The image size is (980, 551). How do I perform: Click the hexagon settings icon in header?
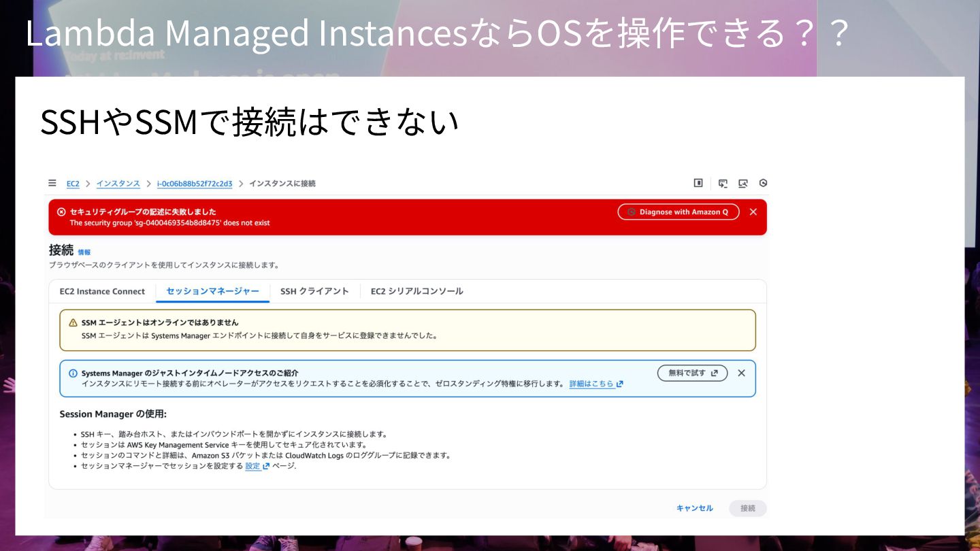764,183
